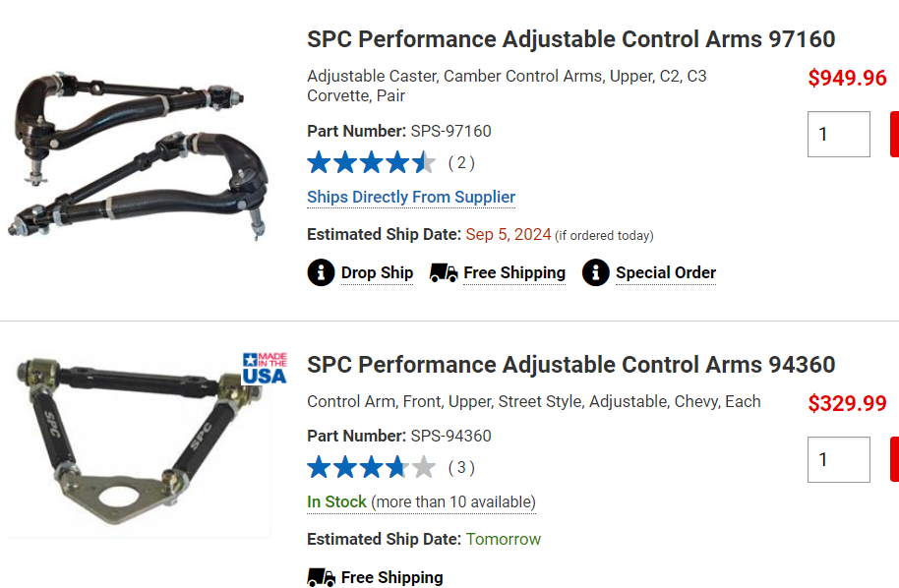The height and width of the screenshot is (588, 899).
Task: Click the Special Order info icon
Action: point(595,272)
